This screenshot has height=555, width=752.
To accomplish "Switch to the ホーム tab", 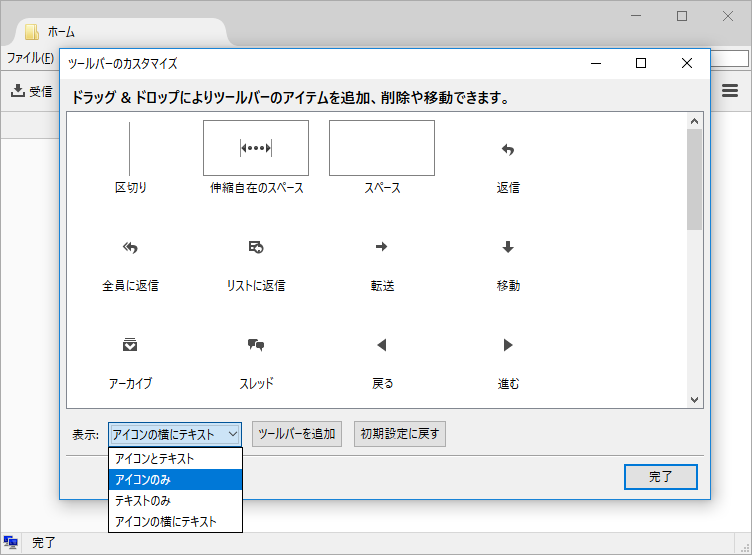I will (122, 32).
